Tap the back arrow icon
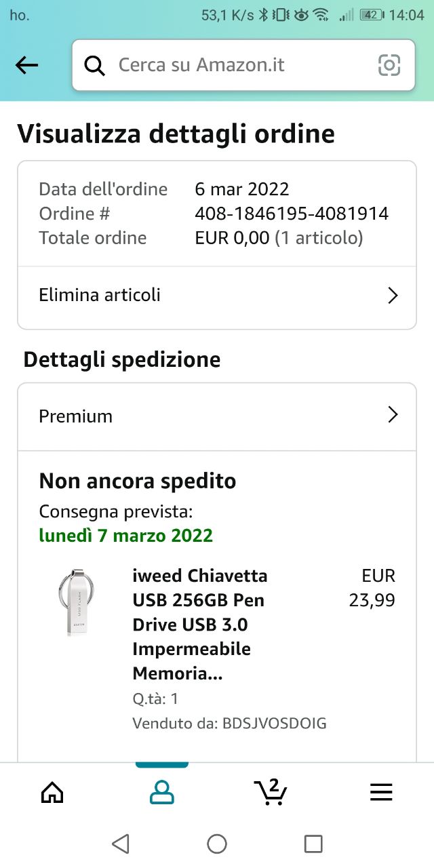434x868 pixels. point(26,65)
